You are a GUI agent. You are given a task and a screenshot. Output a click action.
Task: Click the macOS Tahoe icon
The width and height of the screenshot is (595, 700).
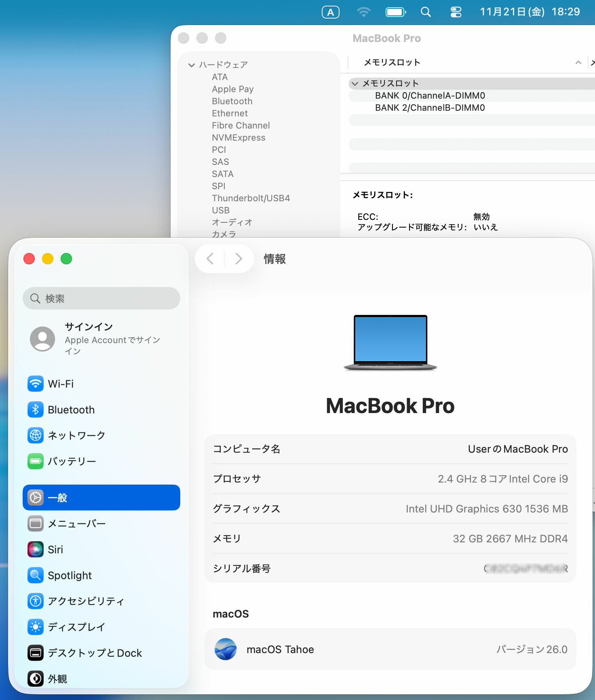pyautogui.click(x=226, y=649)
